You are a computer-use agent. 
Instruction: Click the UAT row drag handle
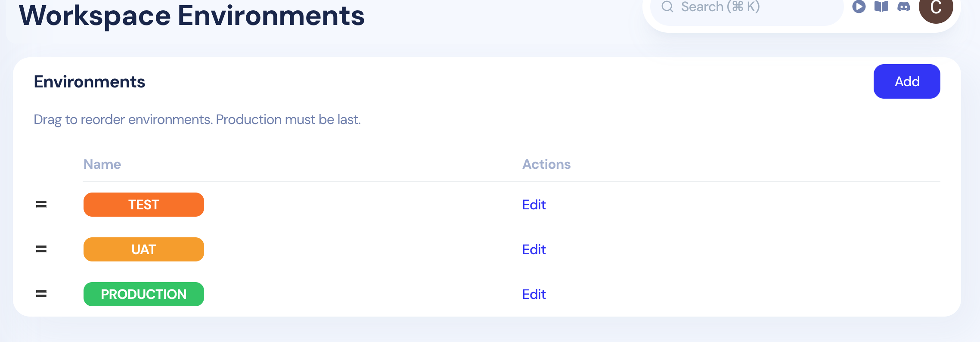click(x=41, y=249)
